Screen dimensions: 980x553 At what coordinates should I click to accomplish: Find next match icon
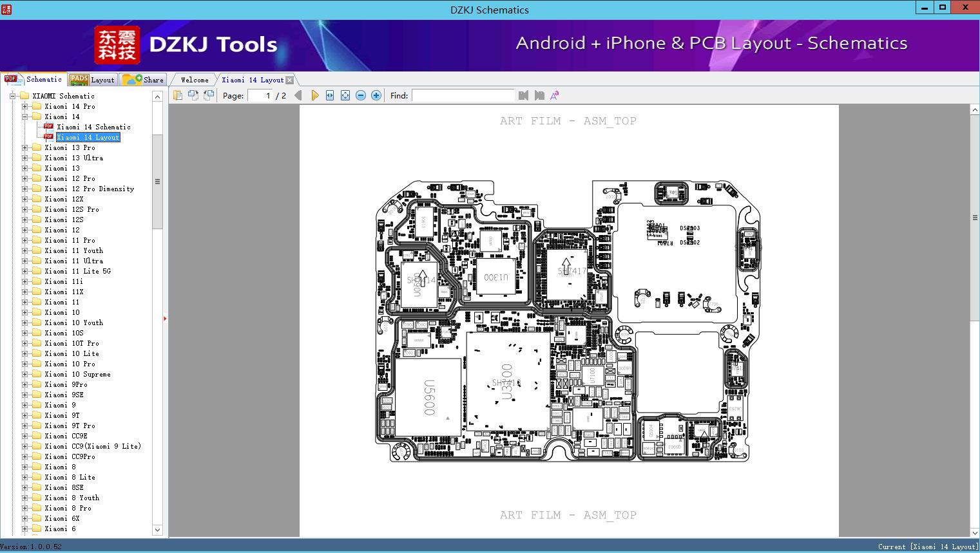pyautogui.click(x=539, y=95)
